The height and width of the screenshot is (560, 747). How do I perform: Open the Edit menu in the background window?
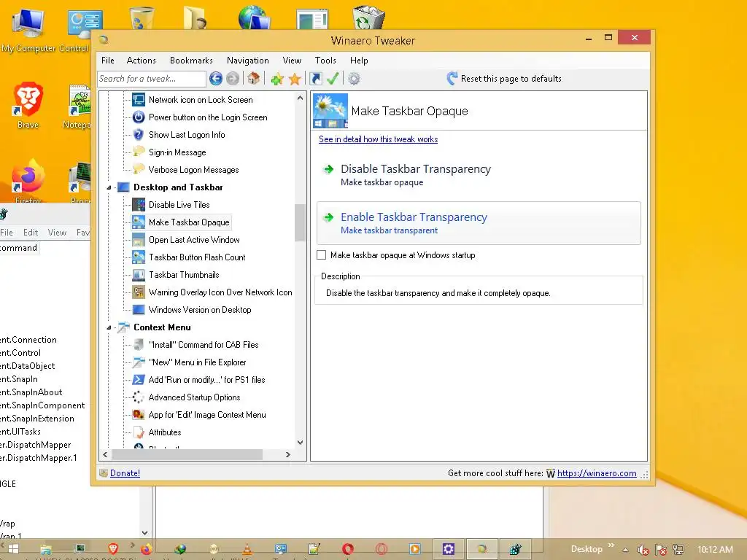(31, 233)
